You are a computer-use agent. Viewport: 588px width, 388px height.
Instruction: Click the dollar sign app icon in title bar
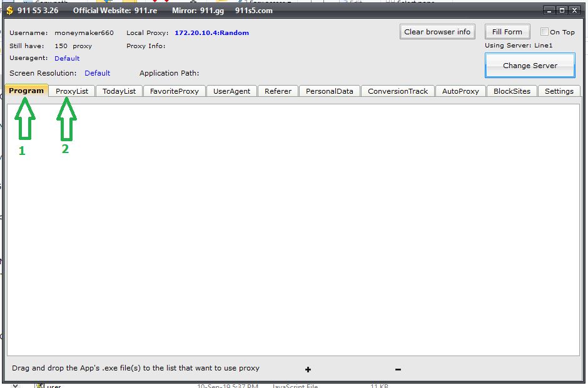(9, 11)
